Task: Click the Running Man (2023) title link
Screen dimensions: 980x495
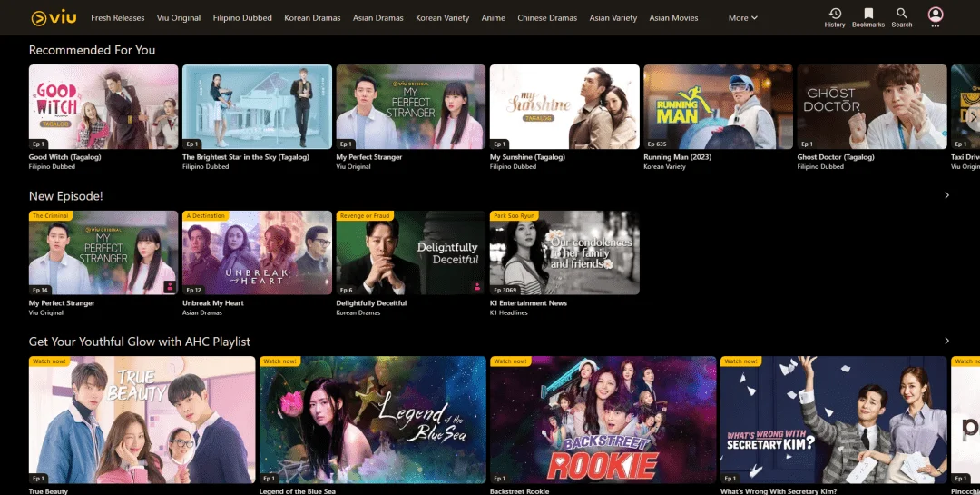Action: [678, 157]
